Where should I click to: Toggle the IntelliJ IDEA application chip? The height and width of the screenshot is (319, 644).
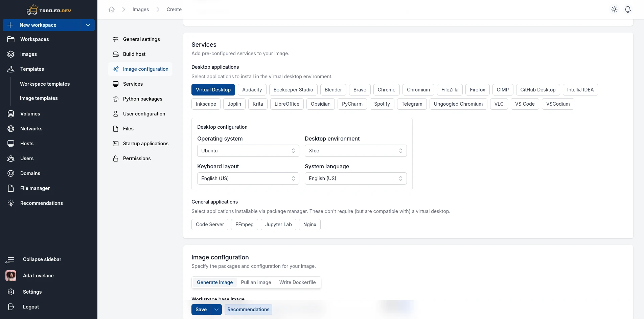point(580,90)
